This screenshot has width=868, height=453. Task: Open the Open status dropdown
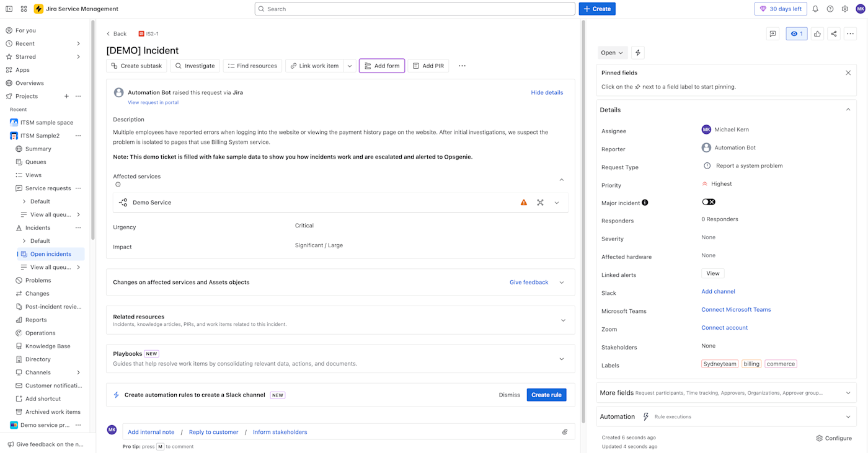tap(613, 53)
